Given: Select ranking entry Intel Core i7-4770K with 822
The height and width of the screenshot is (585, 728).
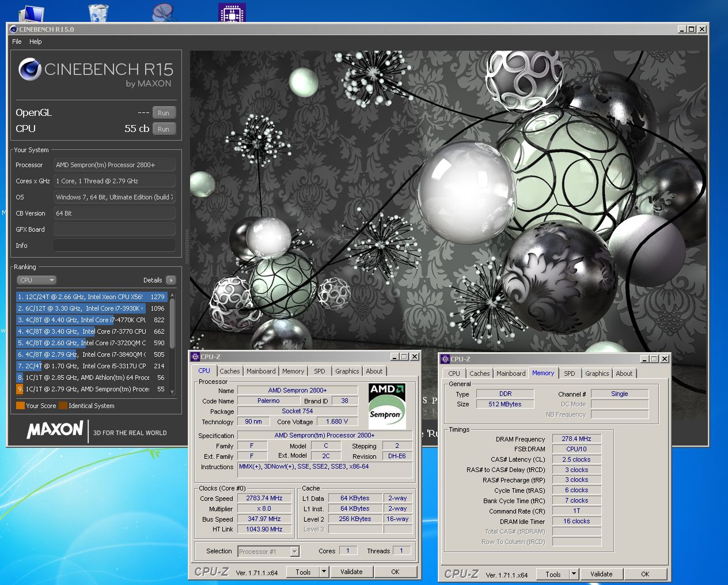Looking at the screenshot, I should 92,320.
